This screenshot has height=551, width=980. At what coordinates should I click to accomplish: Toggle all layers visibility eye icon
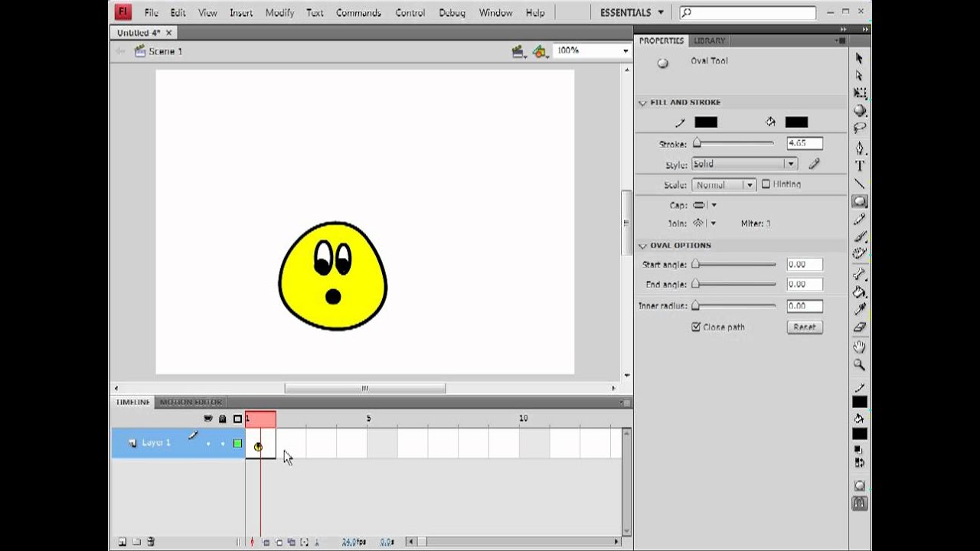207,419
